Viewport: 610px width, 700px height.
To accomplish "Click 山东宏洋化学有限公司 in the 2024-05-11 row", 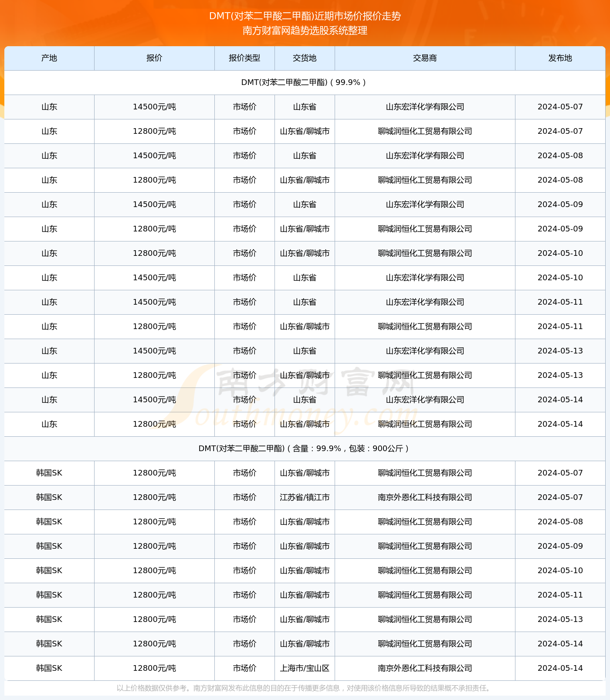I will click(x=425, y=302).
